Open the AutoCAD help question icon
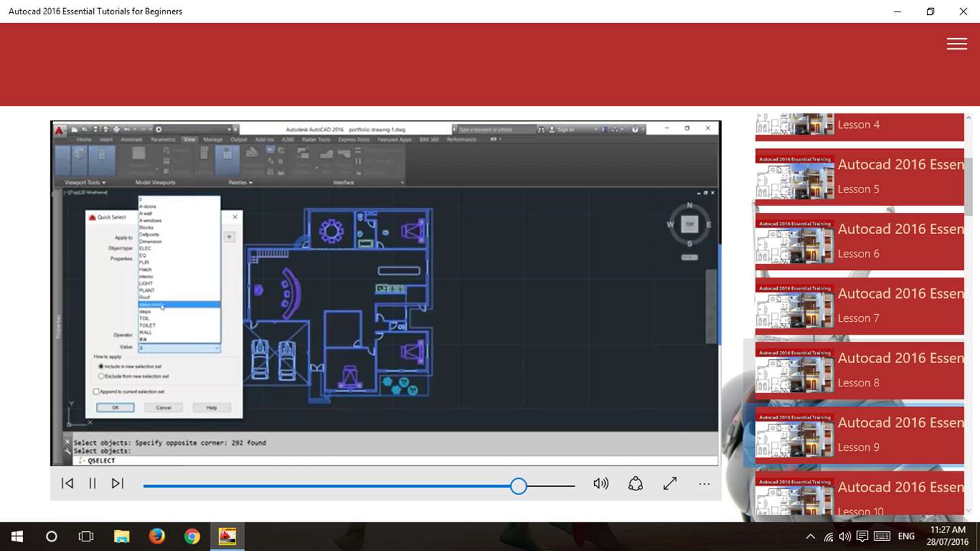The width and height of the screenshot is (980, 551). [635, 129]
